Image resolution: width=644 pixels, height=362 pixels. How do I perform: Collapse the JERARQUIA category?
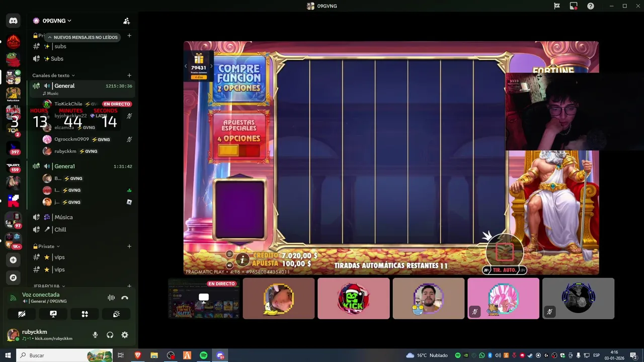50,286
